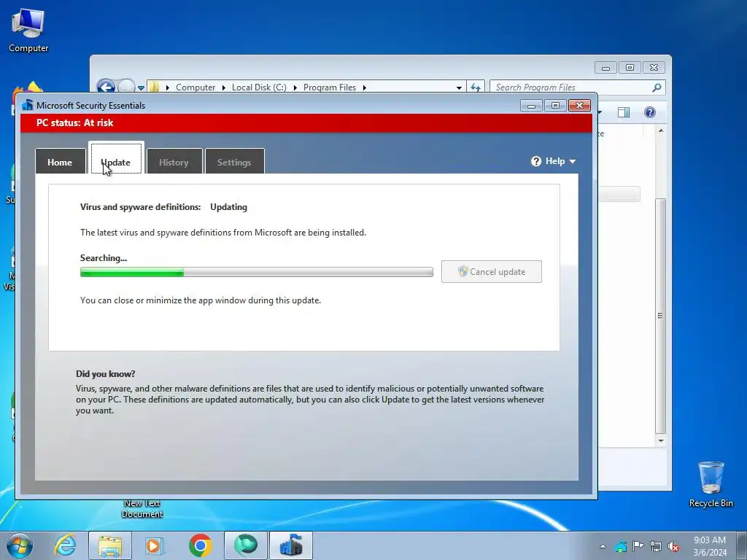Viewport: 747px width, 560px height.
Task: Expand the arrow after Program Files
Action: (x=365, y=87)
